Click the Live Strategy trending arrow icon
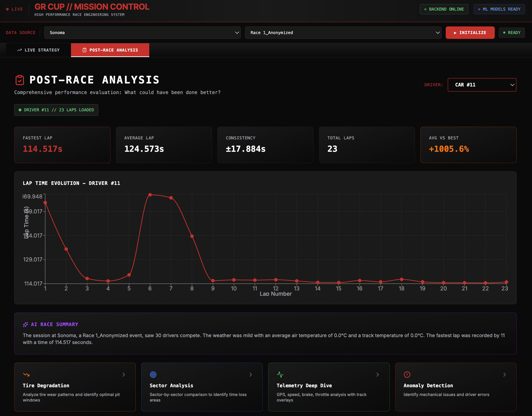The image size is (532, 416). click(20, 50)
